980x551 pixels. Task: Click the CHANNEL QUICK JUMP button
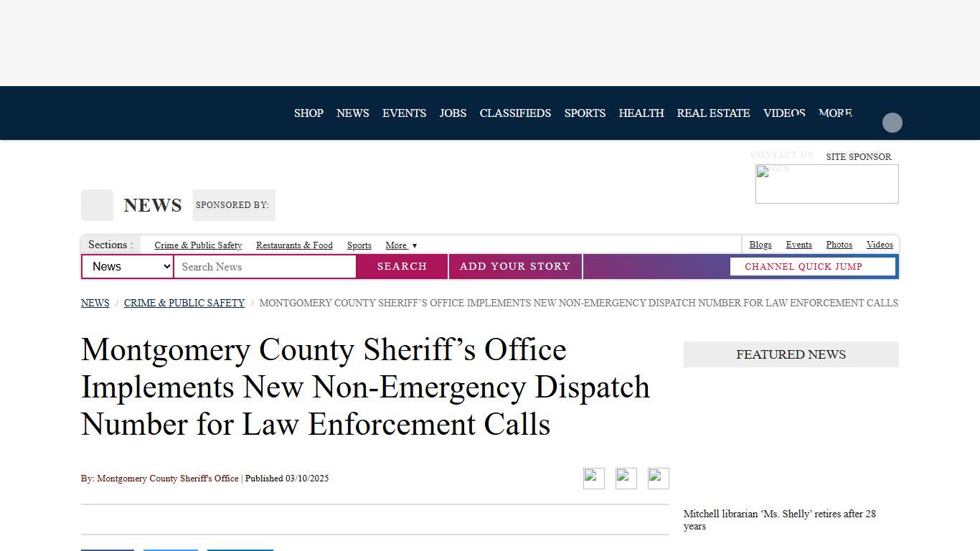[813, 266]
